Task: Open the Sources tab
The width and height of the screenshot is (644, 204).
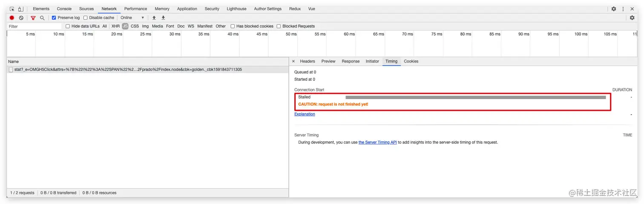Action: coord(86,9)
